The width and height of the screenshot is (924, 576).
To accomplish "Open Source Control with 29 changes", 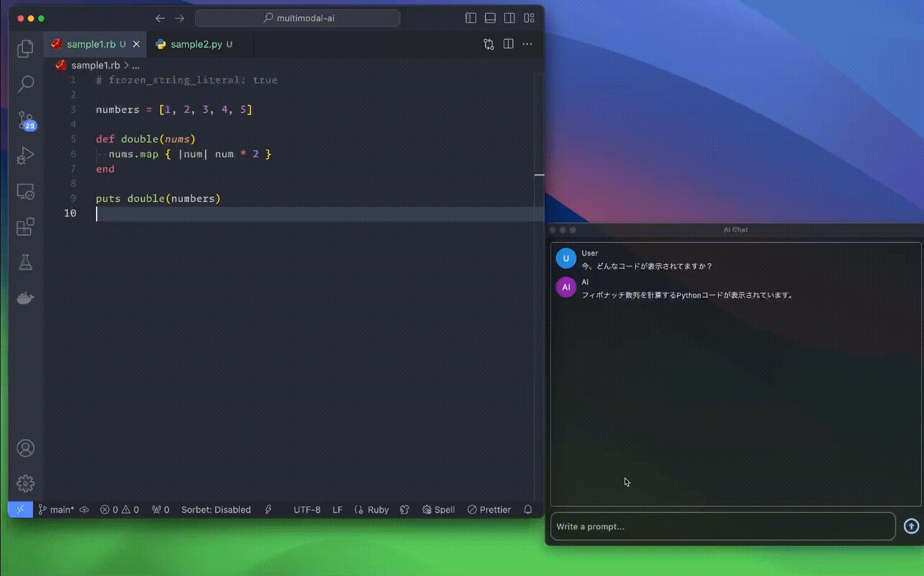I will (25, 120).
